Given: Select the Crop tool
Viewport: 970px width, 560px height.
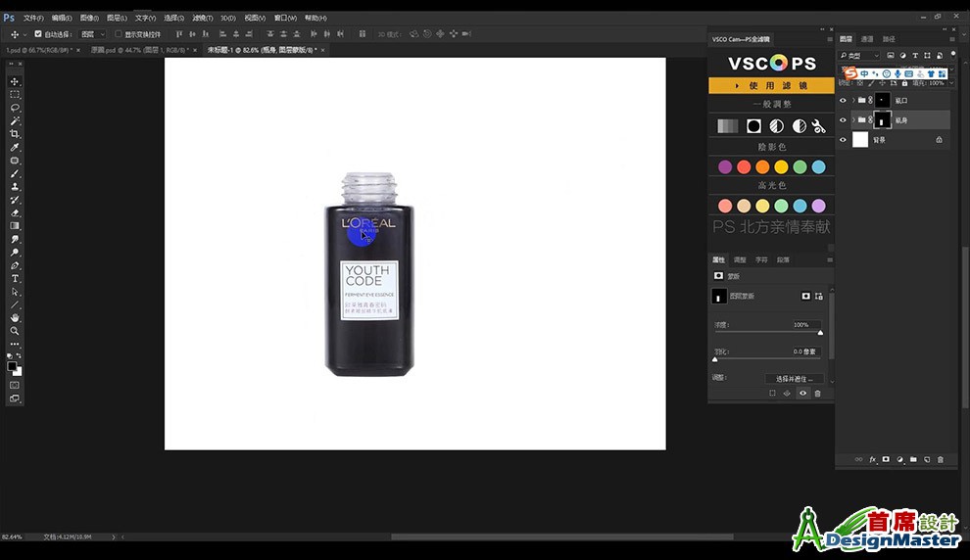Looking at the screenshot, I should point(15,134).
